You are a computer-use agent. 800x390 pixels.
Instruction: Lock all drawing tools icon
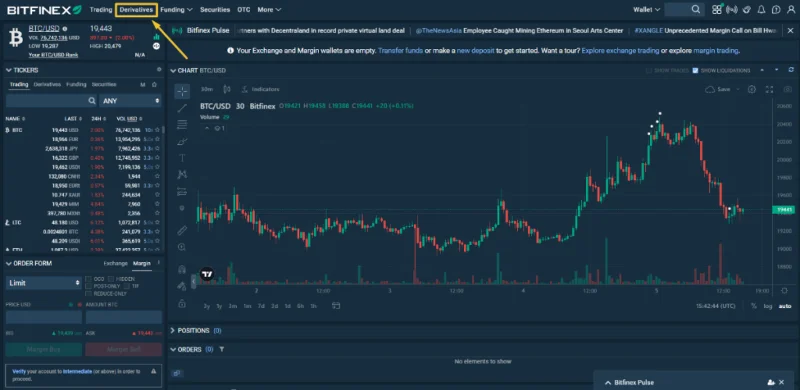tap(182, 303)
